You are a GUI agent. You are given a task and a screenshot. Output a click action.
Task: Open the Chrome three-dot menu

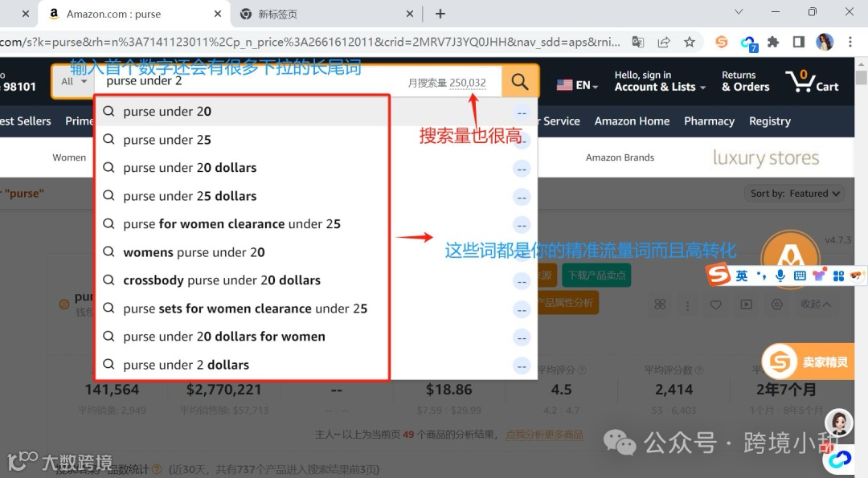pos(850,42)
